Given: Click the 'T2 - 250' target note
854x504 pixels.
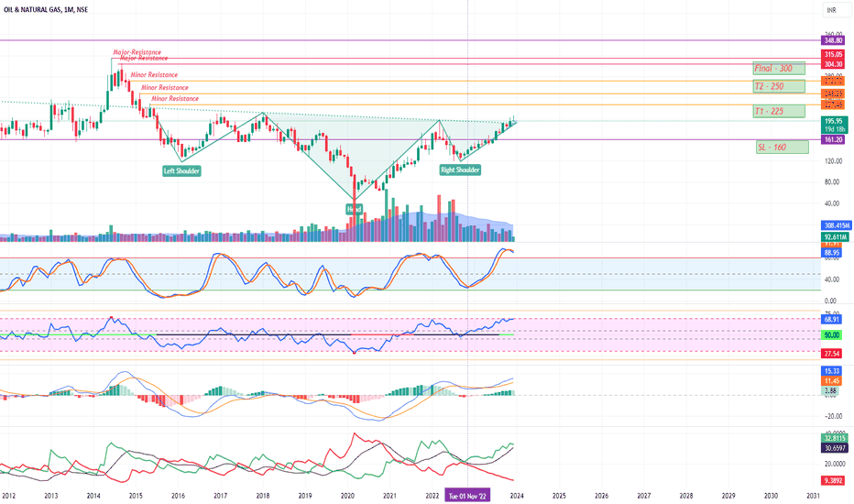Looking at the screenshot, I should tap(780, 86).
